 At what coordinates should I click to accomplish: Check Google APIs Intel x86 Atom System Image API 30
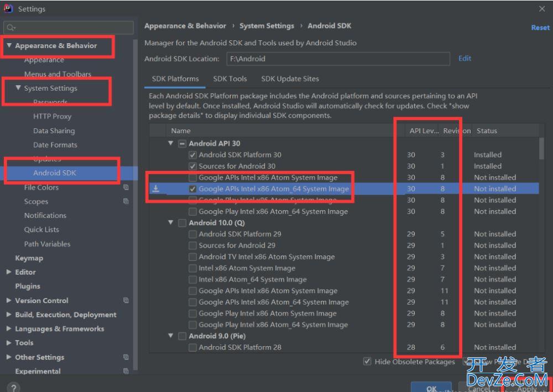[x=192, y=177]
